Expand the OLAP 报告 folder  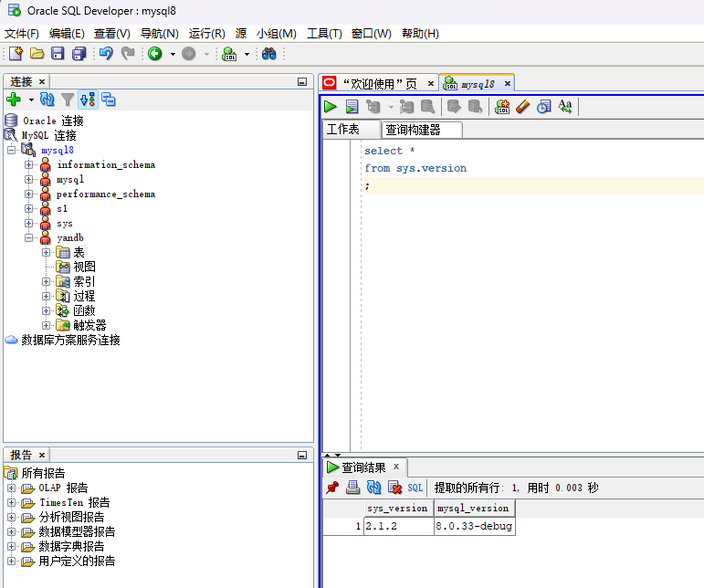pyautogui.click(x=11, y=488)
